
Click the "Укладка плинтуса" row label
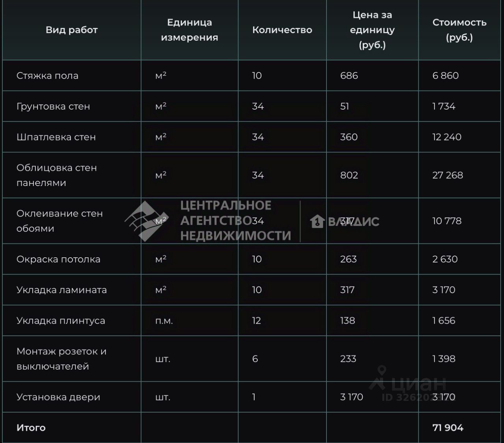pos(61,321)
